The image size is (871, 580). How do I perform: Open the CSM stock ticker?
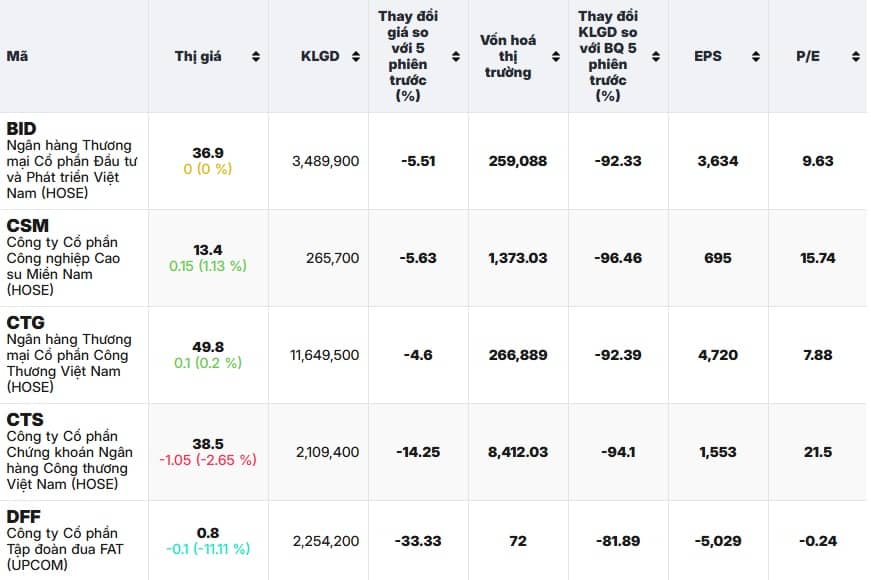[27, 226]
